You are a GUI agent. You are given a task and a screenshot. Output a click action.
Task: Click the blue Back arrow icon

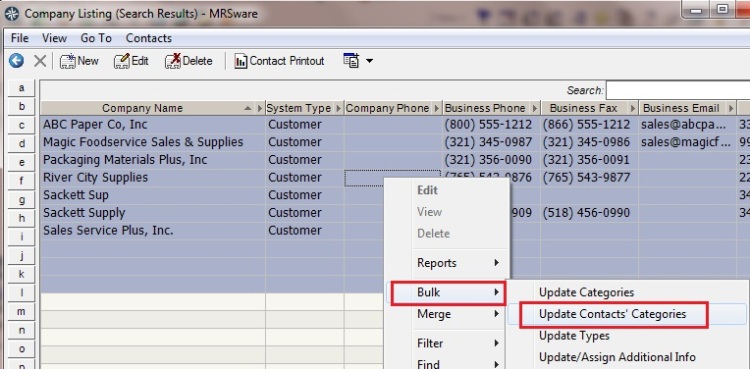pos(16,61)
